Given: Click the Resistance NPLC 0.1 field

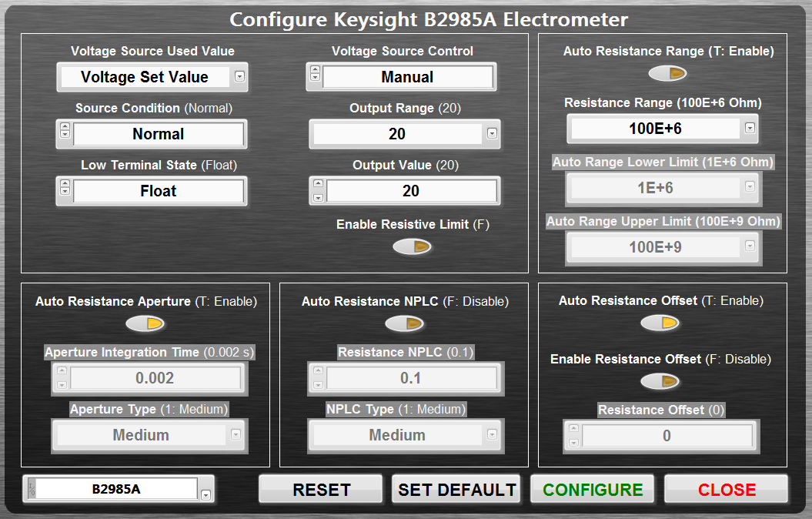Looking at the screenshot, I should pos(411,377).
